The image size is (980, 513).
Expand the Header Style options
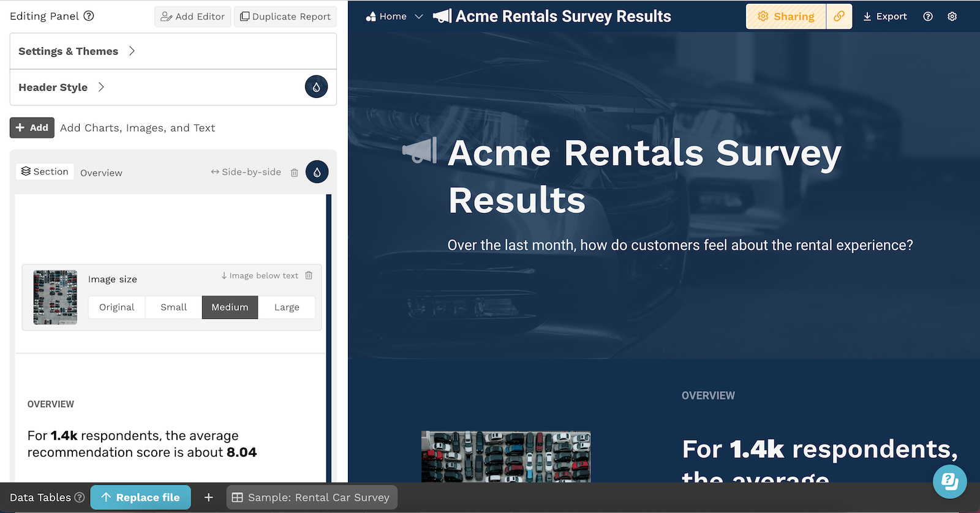[61, 88]
